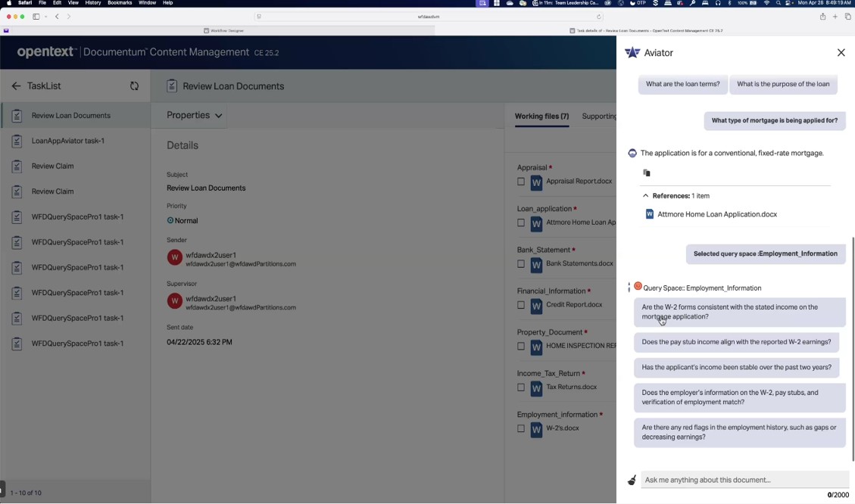855x504 pixels.
Task: Click Word icon of Credit Report.docx
Action: click(x=537, y=306)
